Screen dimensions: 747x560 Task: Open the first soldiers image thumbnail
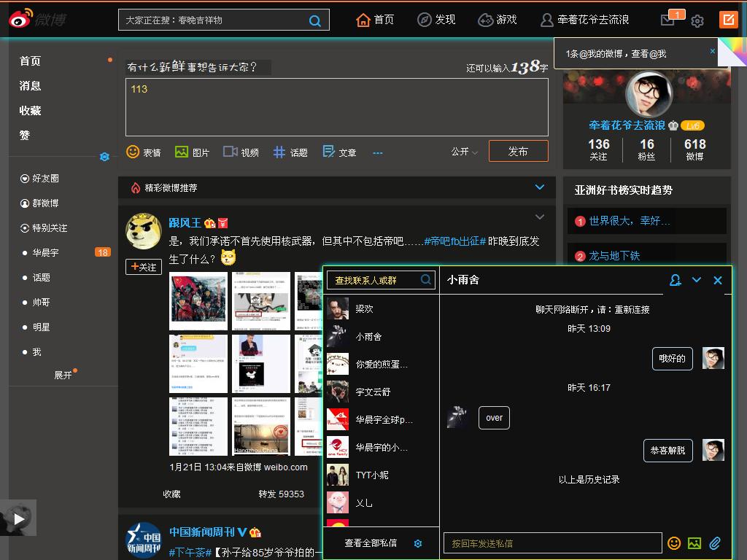pyautogui.click(x=198, y=301)
